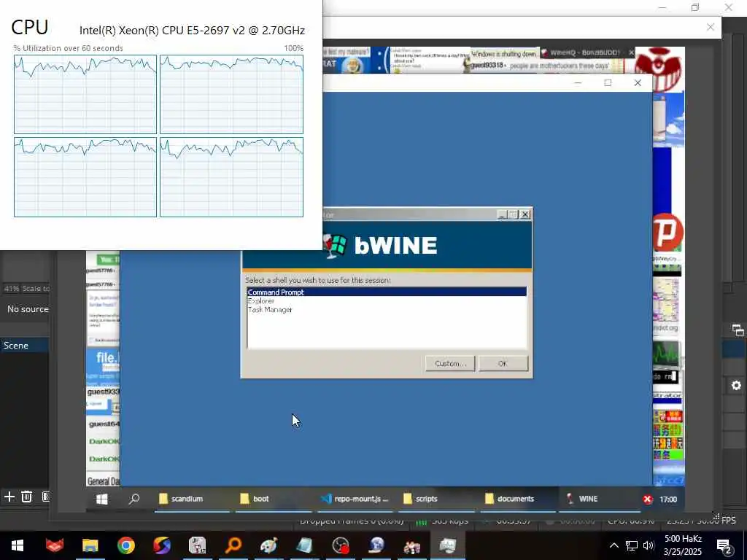Open the notification center icon

[x=724, y=546]
